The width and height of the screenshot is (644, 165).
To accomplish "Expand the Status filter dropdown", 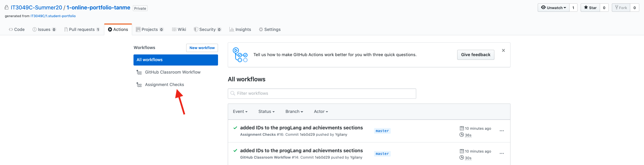I will [266, 112].
